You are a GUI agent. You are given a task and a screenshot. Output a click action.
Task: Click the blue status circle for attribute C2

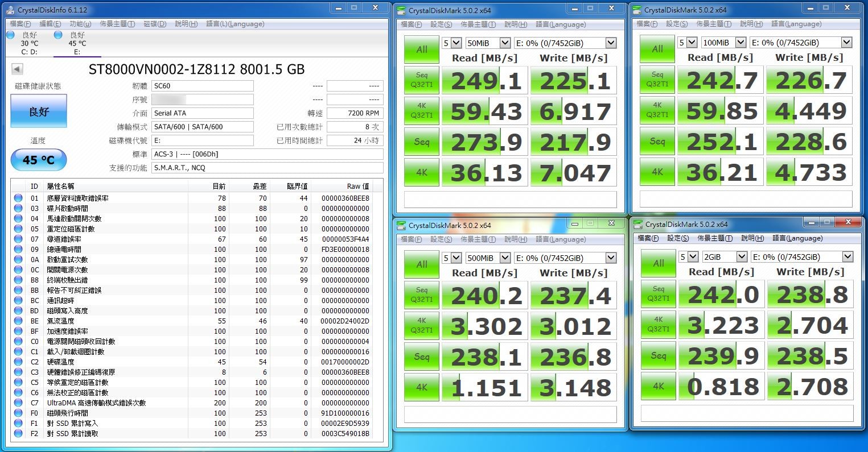click(x=18, y=362)
